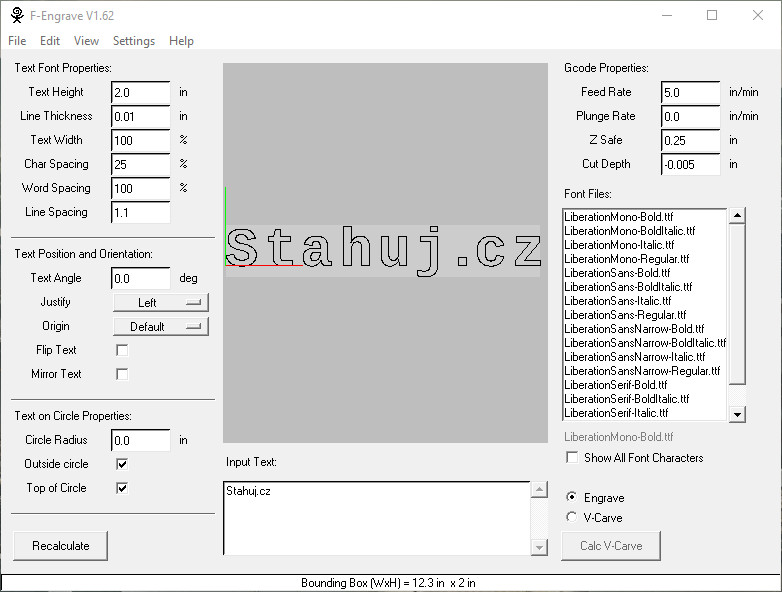Click the Input Text scrollbar down arrow
The image size is (782, 592).
[539, 547]
